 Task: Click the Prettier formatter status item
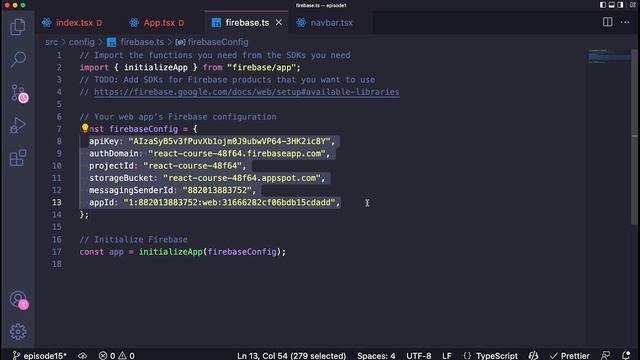point(569,356)
